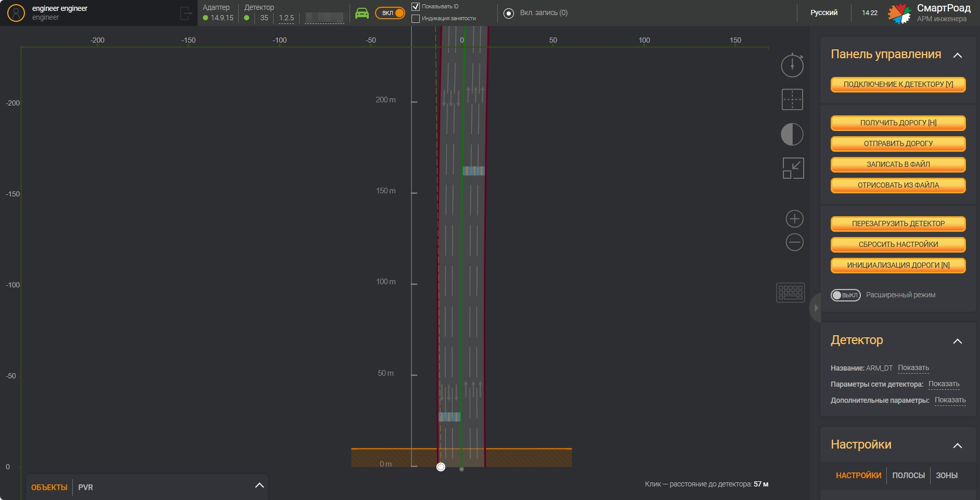Zoom in with the plus icon
The image size is (980, 500).
[x=794, y=219]
